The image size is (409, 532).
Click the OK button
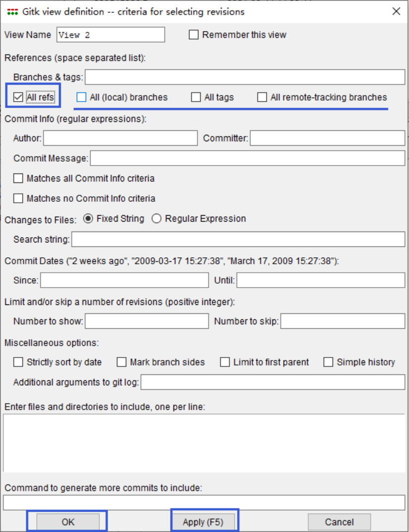tap(68, 522)
